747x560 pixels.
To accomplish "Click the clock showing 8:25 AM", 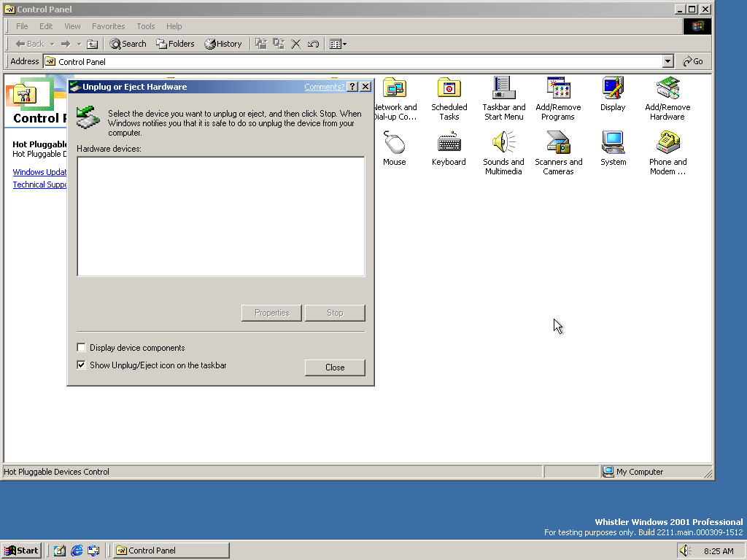I will [719, 551].
